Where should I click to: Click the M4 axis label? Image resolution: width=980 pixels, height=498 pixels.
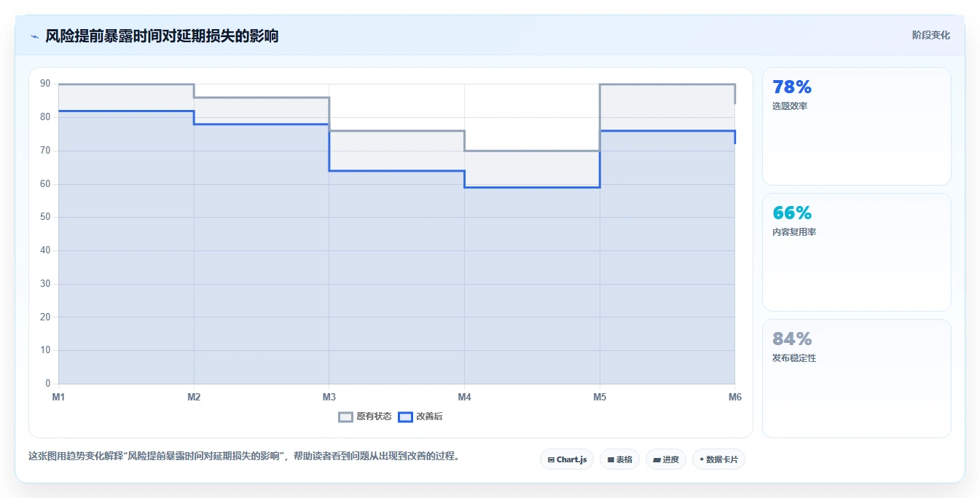(x=464, y=397)
